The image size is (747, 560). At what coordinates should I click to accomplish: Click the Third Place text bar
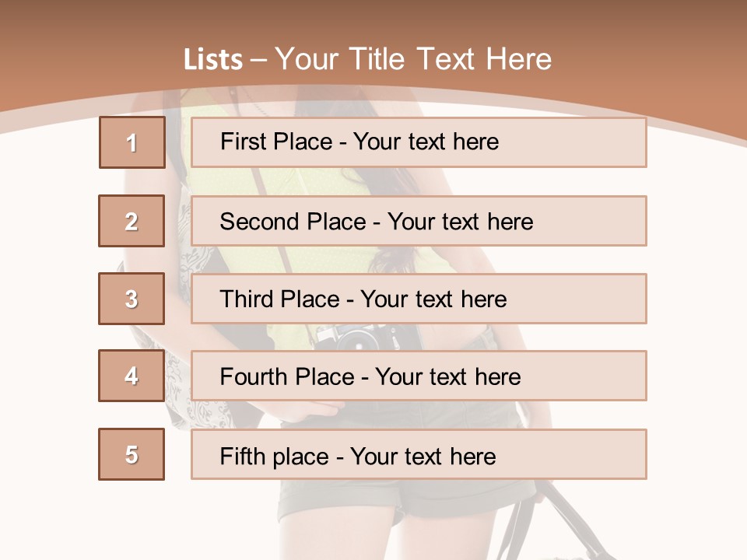coord(419,299)
